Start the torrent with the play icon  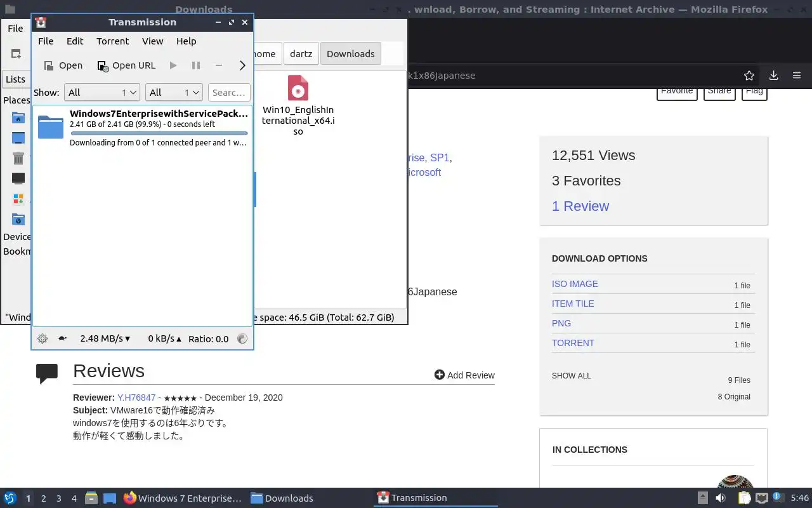tap(173, 65)
